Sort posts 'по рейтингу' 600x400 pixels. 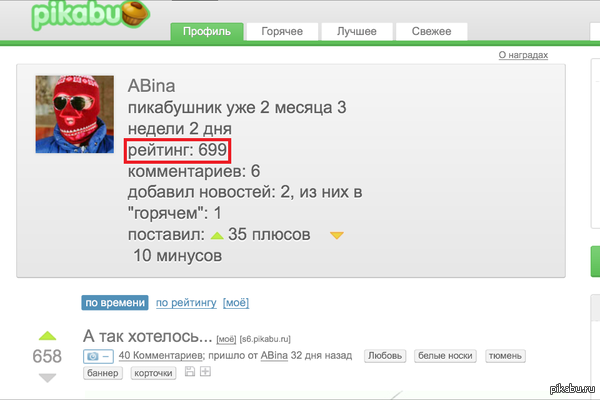tap(185, 302)
